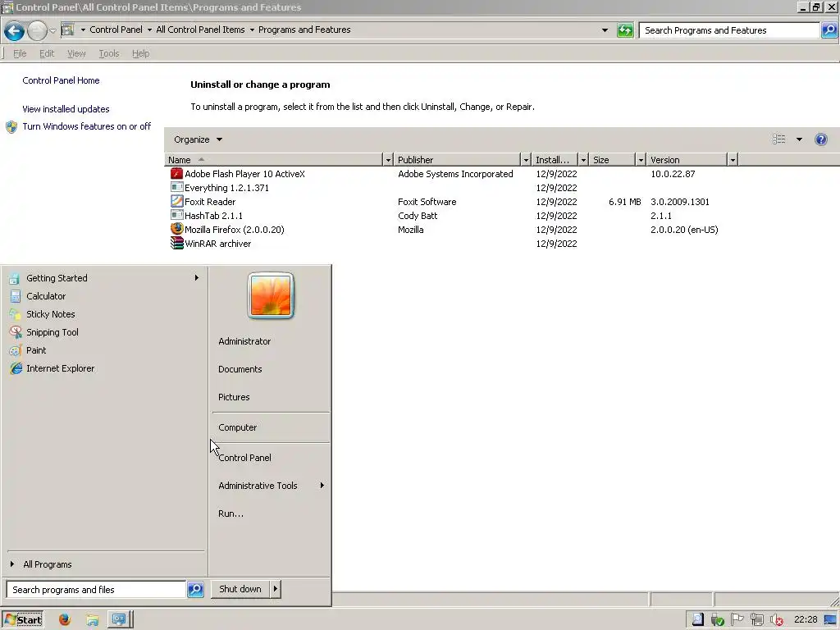The height and width of the screenshot is (630, 840).
Task: Click the Control Panel taskbar button
Action: pyautogui.click(x=119, y=620)
